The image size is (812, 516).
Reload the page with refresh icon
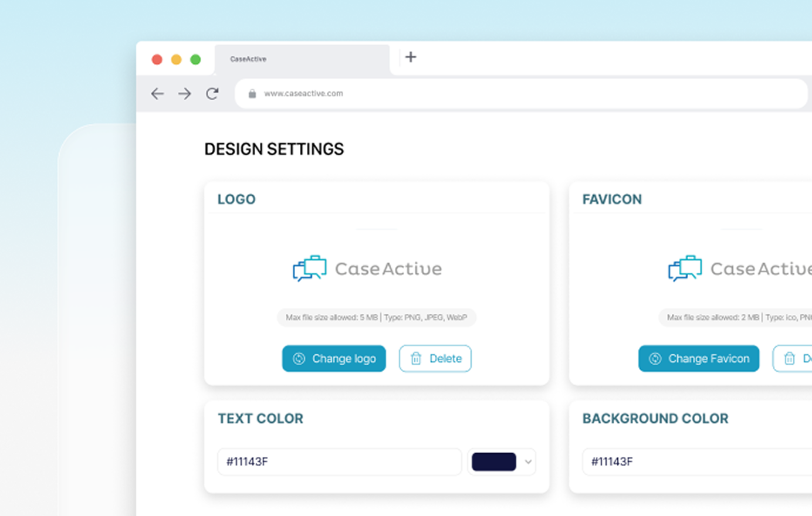(212, 94)
